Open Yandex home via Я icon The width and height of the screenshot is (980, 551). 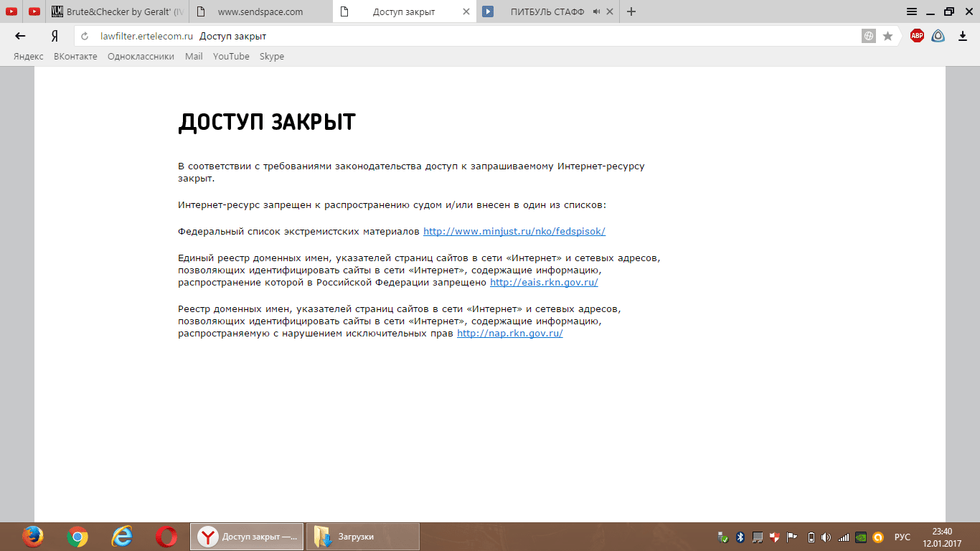click(55, 36)
